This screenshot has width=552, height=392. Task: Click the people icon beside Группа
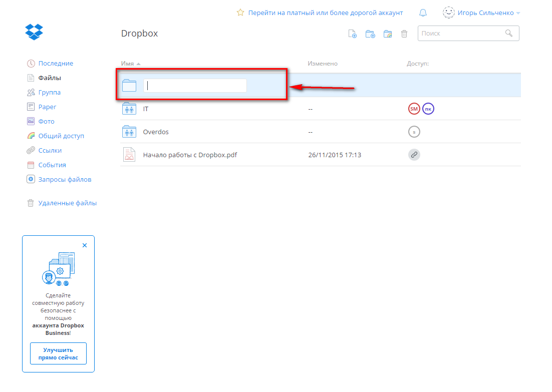(x=31, y=92)
